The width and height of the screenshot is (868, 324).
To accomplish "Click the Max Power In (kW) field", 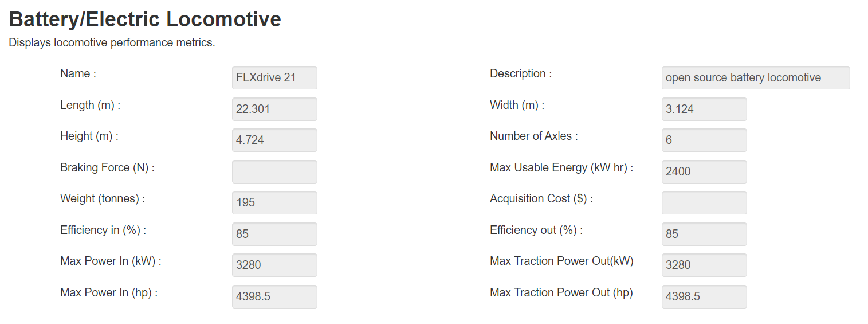I will coord(274,265).
